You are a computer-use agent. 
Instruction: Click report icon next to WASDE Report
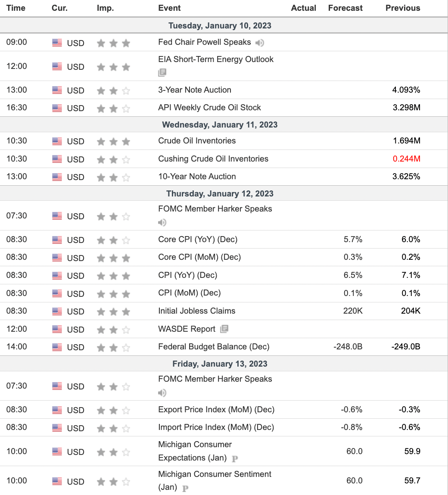coord(224,329)
